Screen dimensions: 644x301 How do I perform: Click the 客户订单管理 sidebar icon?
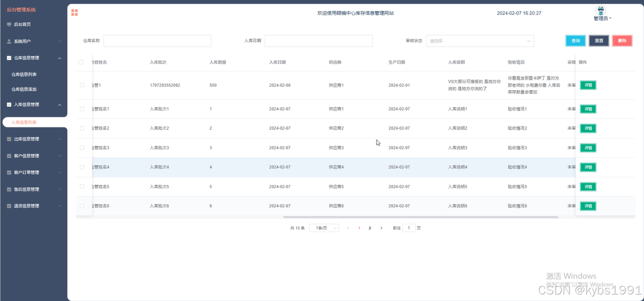(9, 173)
